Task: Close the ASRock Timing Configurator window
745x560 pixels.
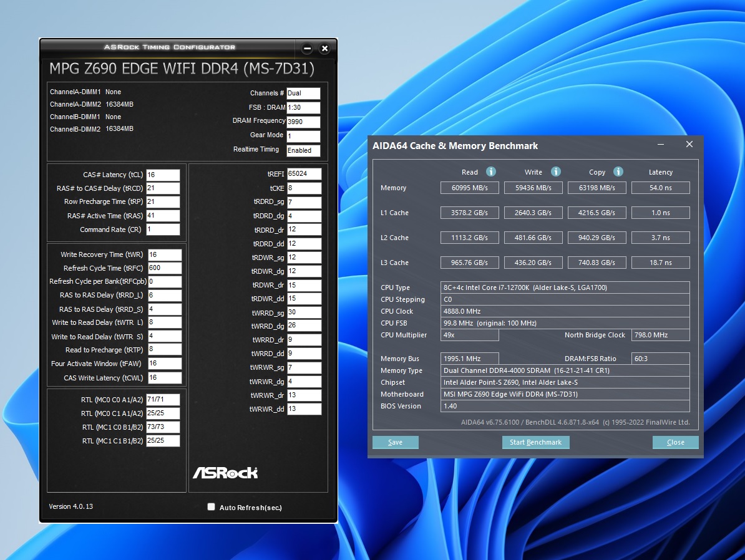Action: pyautogui.click(x=324, y=48)
